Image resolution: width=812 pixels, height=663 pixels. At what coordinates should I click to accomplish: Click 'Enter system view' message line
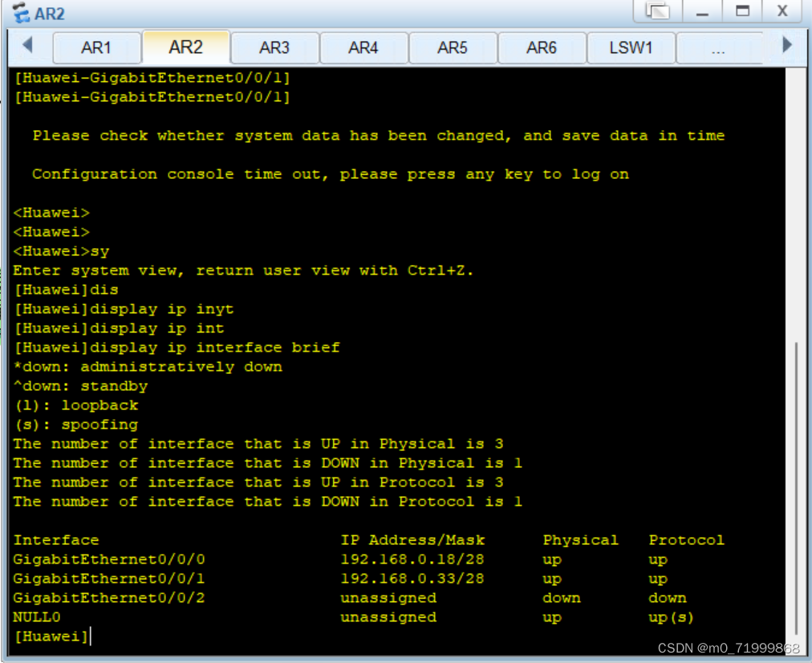(243, 270)
